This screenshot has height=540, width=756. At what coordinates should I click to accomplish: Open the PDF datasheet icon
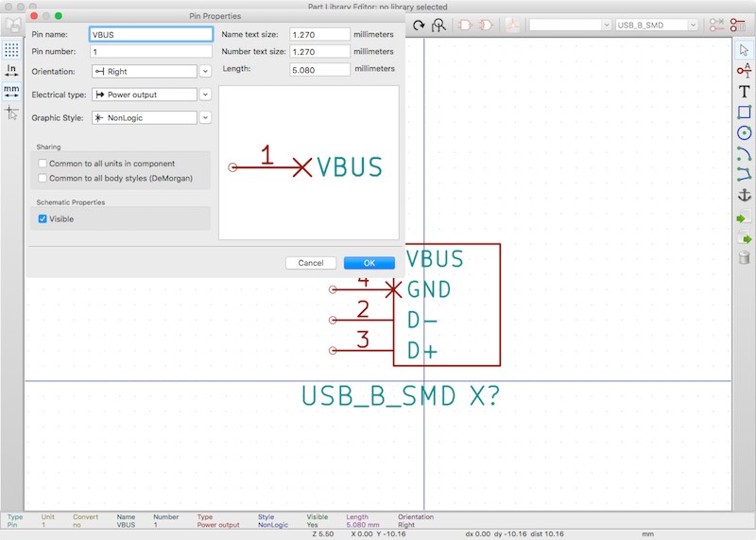pyautogui.click(x=512, y=26)
